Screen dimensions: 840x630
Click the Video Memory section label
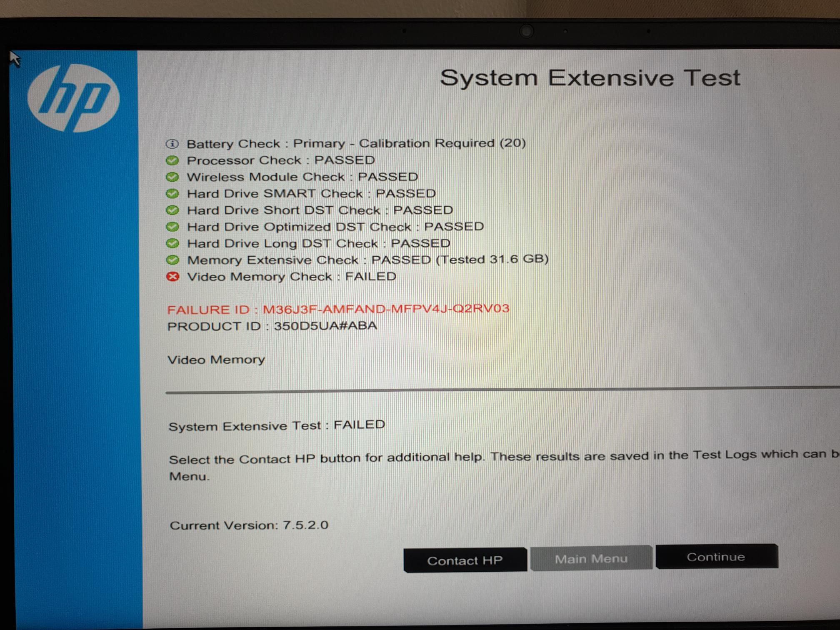point(217,359)
